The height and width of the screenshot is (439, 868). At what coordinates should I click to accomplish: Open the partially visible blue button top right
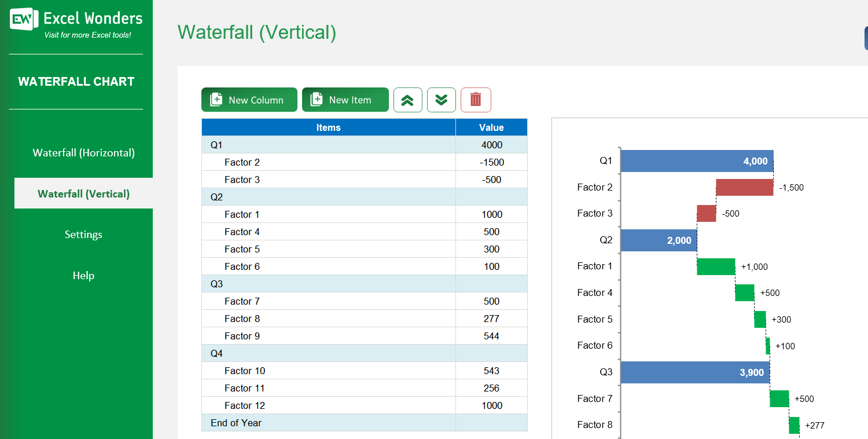(x=865, y=37)
